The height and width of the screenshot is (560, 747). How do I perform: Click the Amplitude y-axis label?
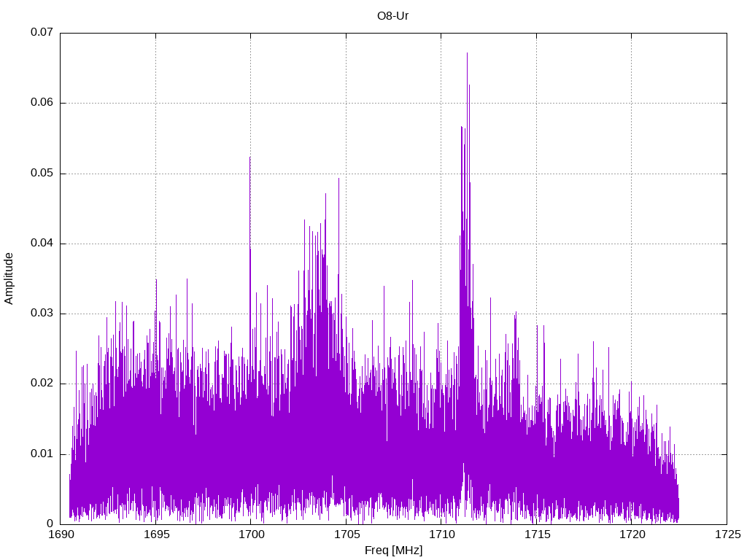point(9,278)
